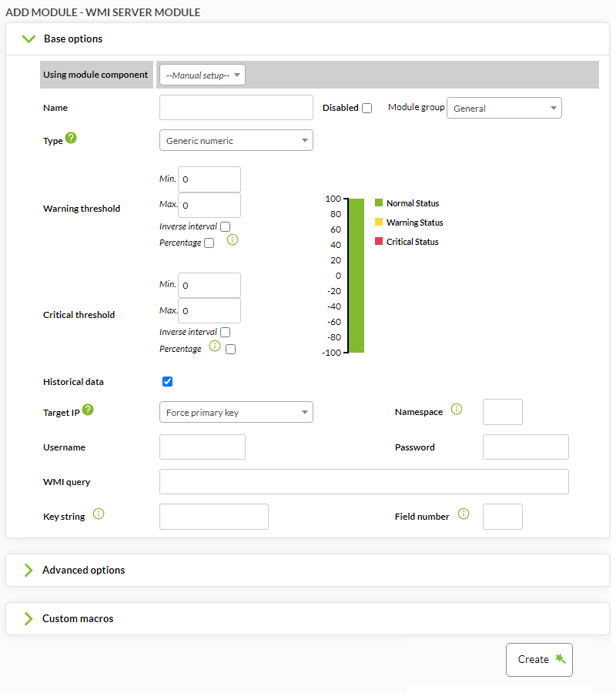Click the yellow Warning Status legend swatch

(x=379, y=222)
